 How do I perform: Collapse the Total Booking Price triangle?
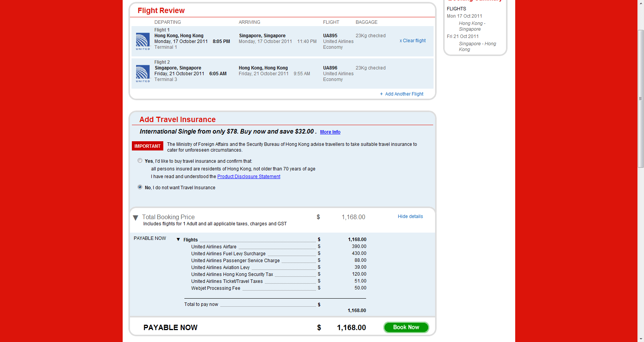(x=135, y=218)
